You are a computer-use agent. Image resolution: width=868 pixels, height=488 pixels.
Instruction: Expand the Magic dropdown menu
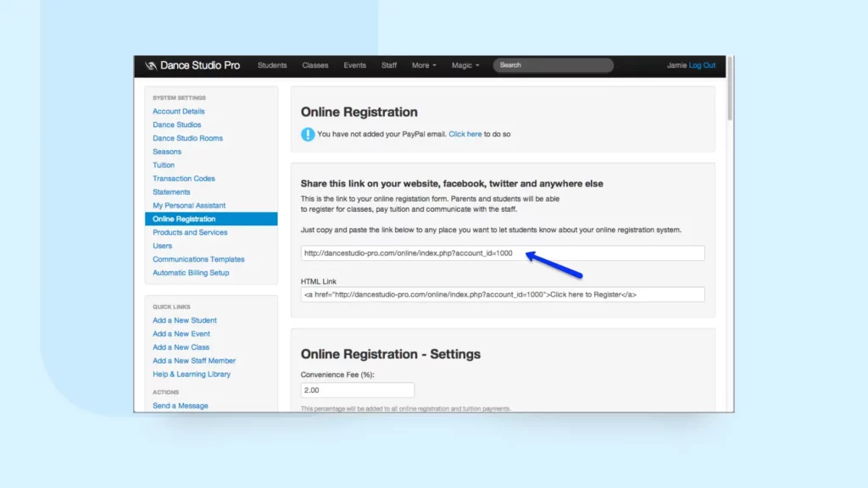tap(465, 65)
